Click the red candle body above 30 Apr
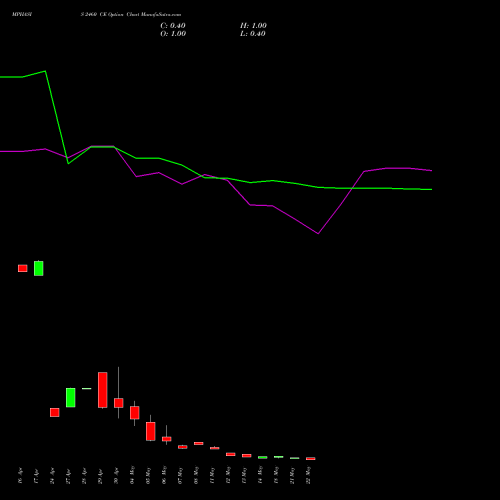 point(119,403)
